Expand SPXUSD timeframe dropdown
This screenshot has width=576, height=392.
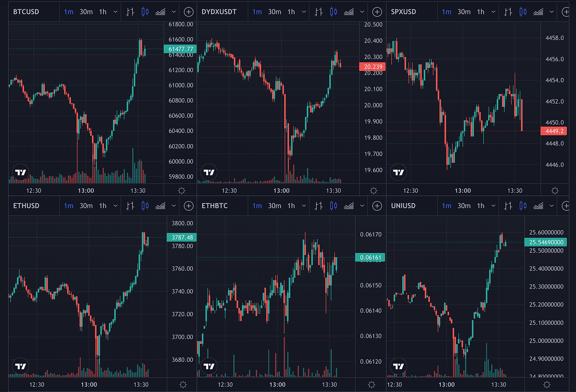click(493, 12)
